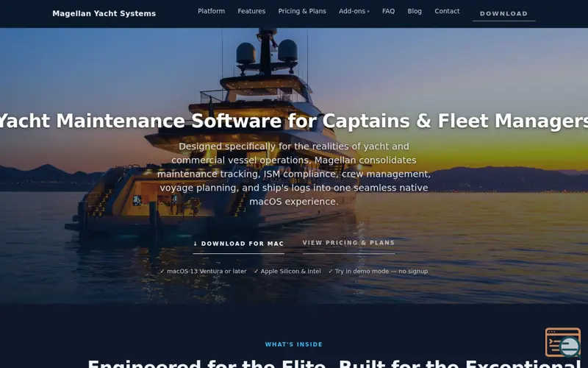Open Pricing & Plans in navigation

pos(302,11)
